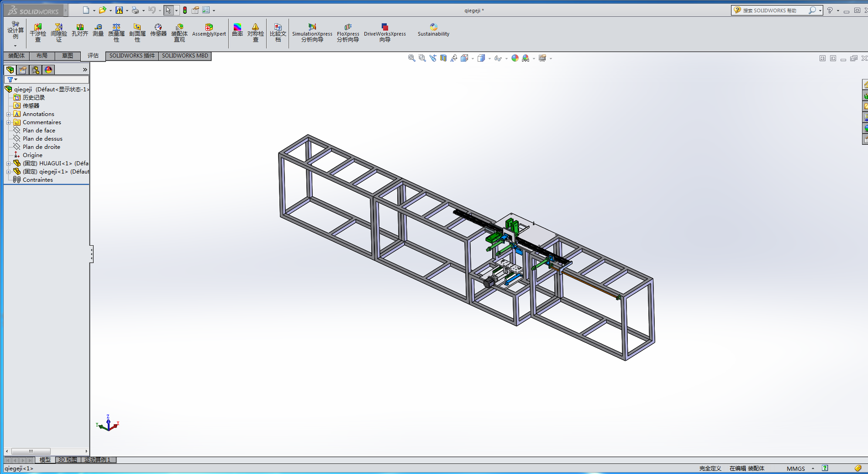Open the SOLIDWORKS MBD tab
Image resolution: width=868 pixels, height=474 pixels.
(185, 56)
